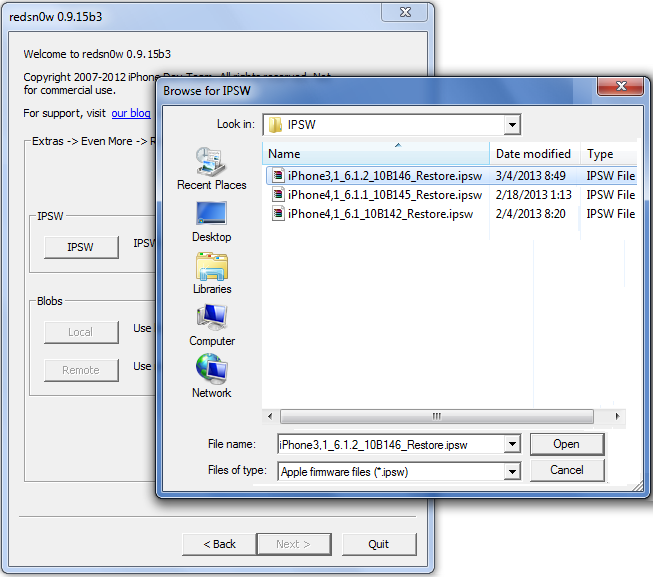Open Recent Places in the sidebar
The height and width of the screenshot is (577, 653).
(211, 167)
